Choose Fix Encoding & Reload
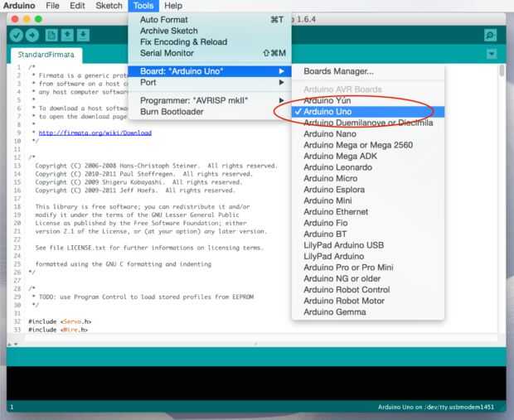The width and height of the screenshot is (514, 420). point(210,42)
